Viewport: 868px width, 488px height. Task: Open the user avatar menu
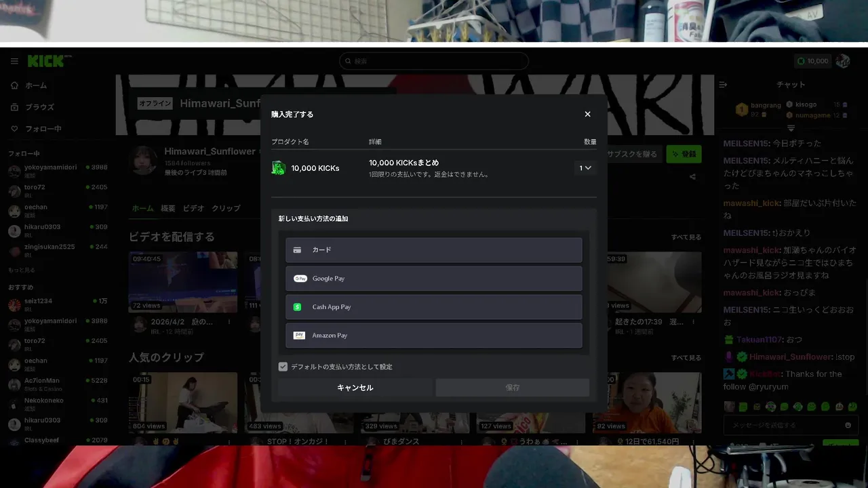[843, 61]
